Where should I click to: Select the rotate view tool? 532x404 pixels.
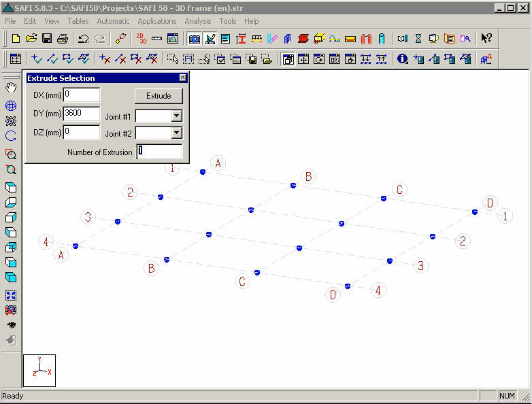pyautogui.click(x=11, y=136)
